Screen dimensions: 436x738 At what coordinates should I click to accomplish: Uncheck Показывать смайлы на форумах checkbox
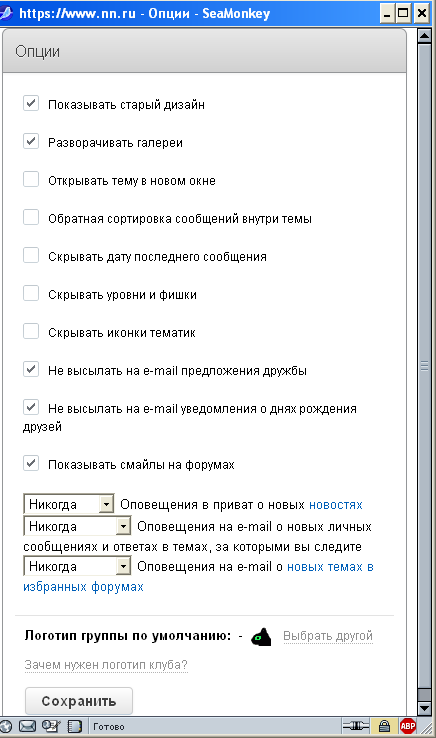tap(31, 464)
